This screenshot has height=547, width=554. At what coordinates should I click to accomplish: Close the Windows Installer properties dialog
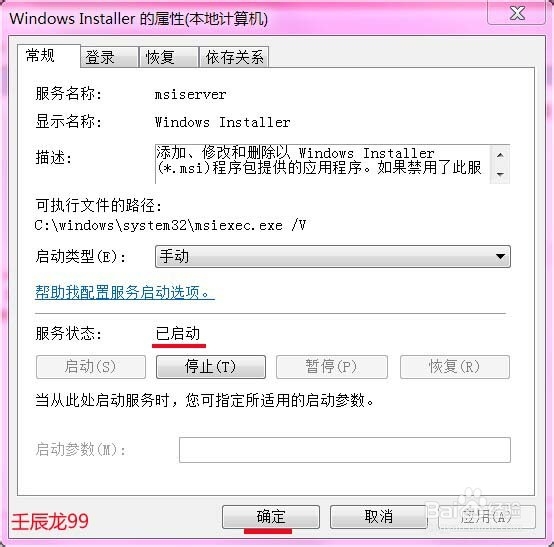(x=517, y=13)
